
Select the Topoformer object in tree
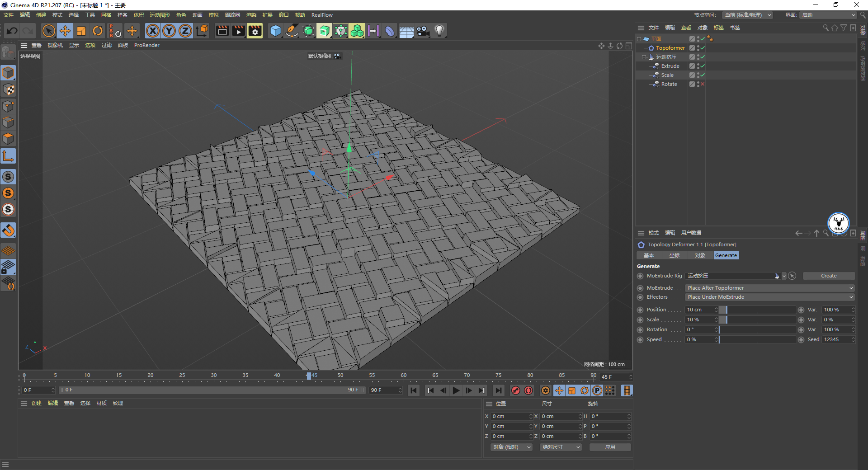(670, 48)
